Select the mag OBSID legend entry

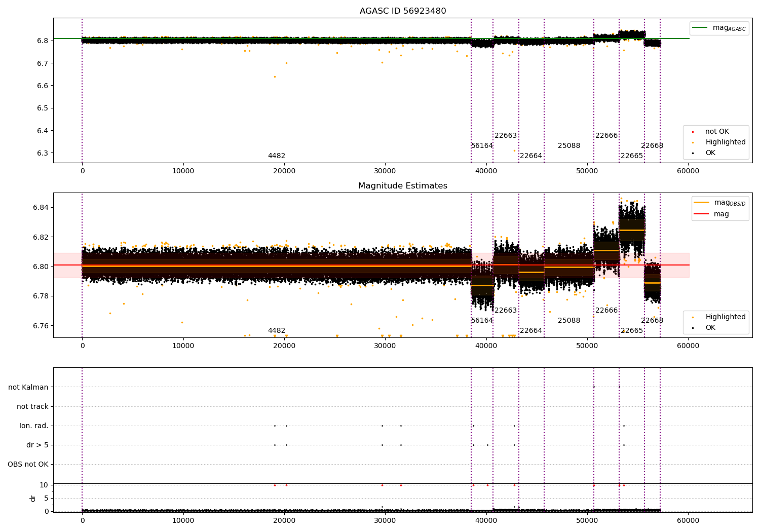(x=720, y=203)
